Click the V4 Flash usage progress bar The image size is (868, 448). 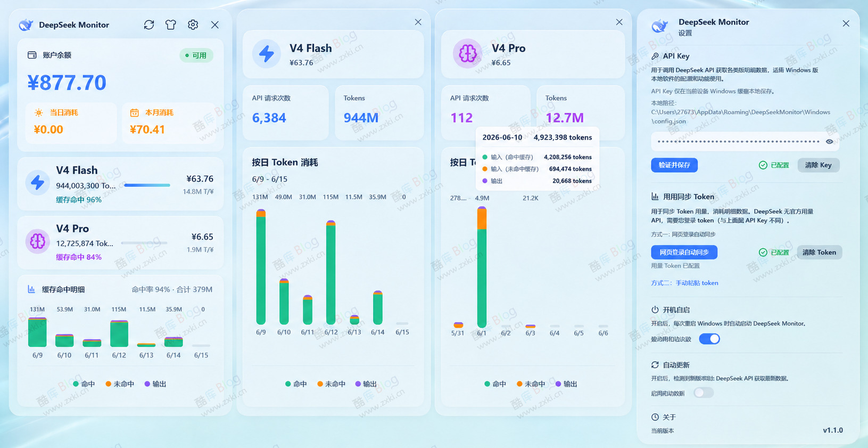coord(147,185)
